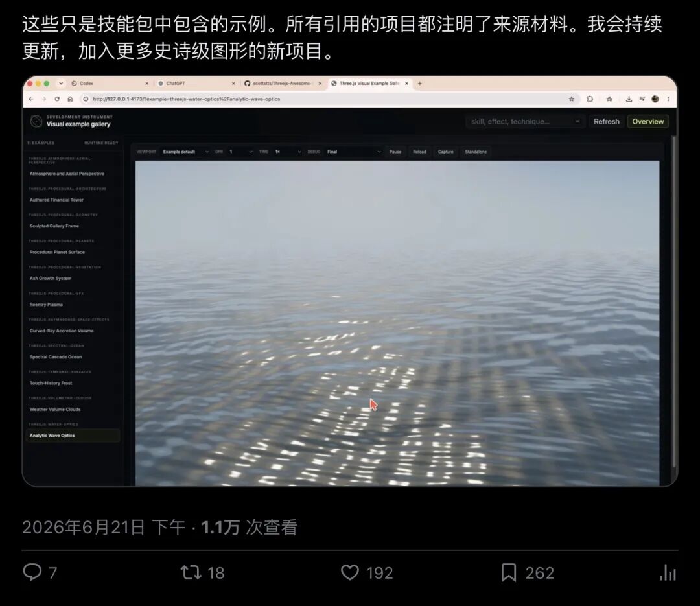Like the tweet via heart icon
700x606 pixels.
pos(350,572)
